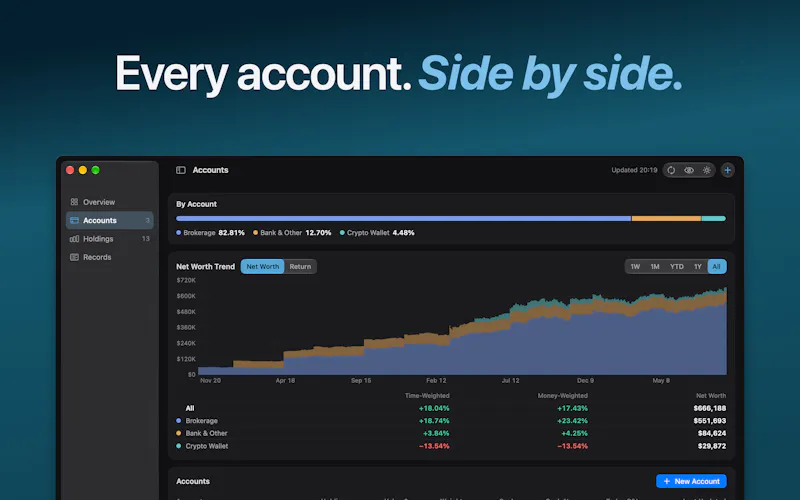Click the Bank & Other 12.70% legend entry
The image size is (800, 500).
click(x=292, y=233)
